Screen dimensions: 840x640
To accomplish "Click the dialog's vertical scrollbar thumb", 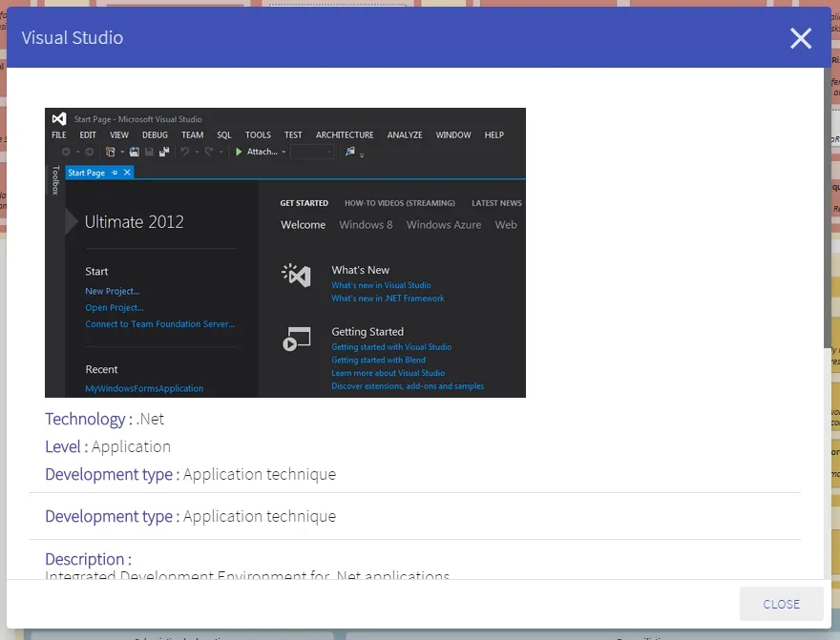I will pos(828,208).
